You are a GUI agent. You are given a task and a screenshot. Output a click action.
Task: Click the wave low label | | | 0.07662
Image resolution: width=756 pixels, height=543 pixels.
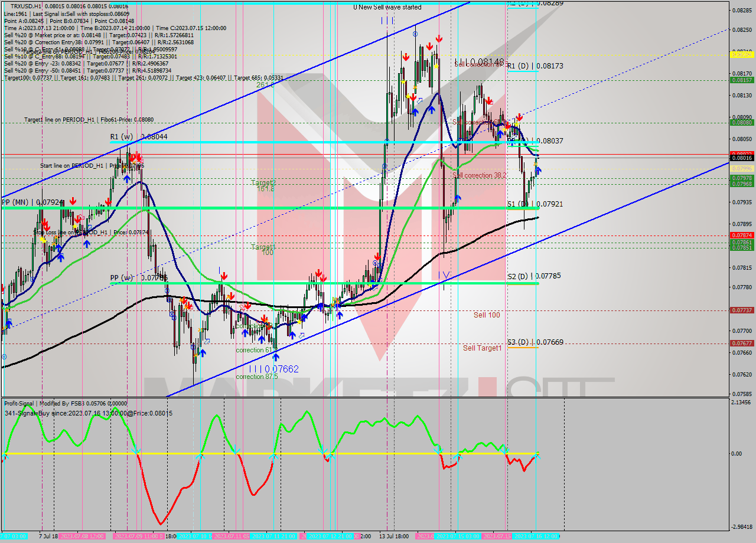click(273, 369)
